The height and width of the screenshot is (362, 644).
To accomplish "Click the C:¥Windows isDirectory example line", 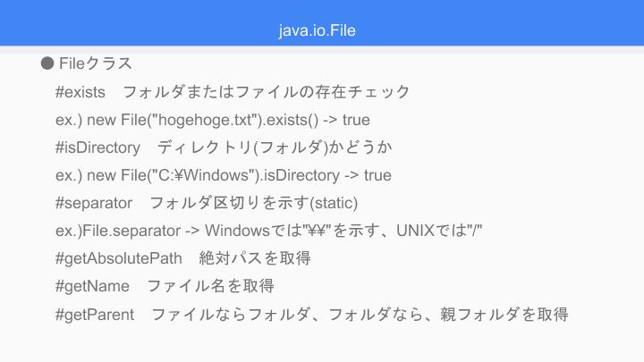I will pyautogui.click(x=224, y=175).
